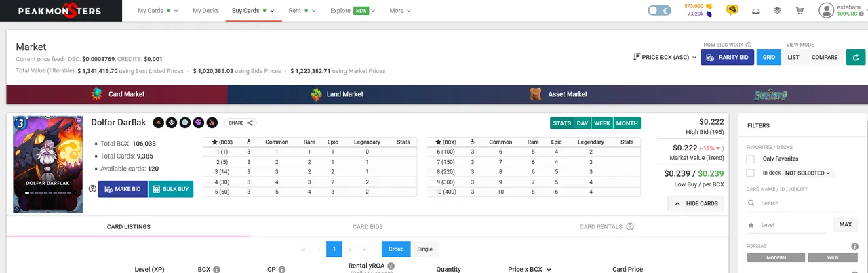
Task: Switch view mode to List
Action: click(793, 58)
